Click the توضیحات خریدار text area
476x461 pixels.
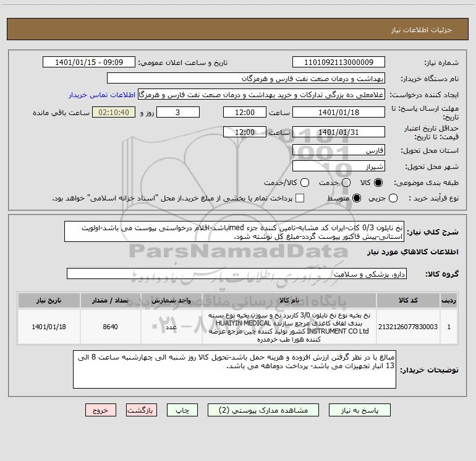pos(234,369)
